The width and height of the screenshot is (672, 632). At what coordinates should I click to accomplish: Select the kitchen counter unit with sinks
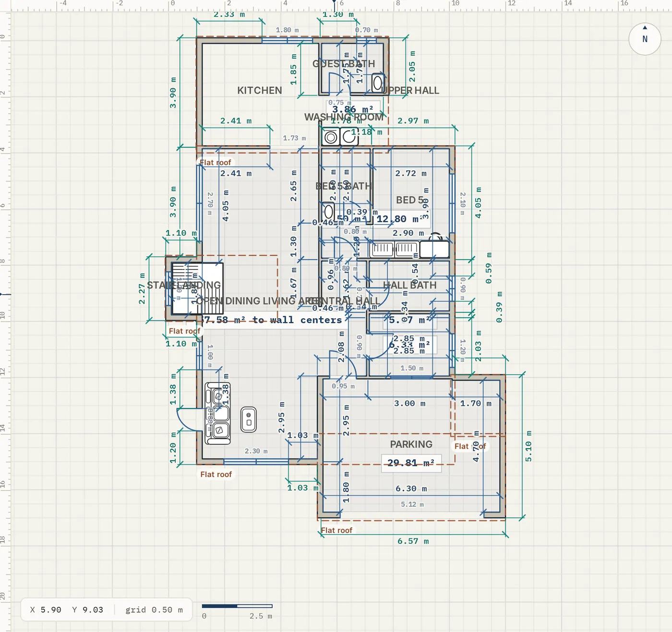click(218, 413)
